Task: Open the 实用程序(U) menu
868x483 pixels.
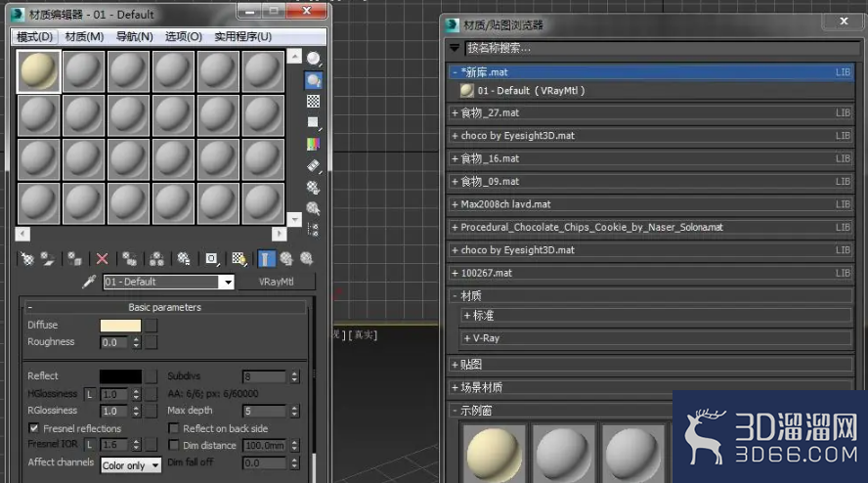Action: click(243, 36)
